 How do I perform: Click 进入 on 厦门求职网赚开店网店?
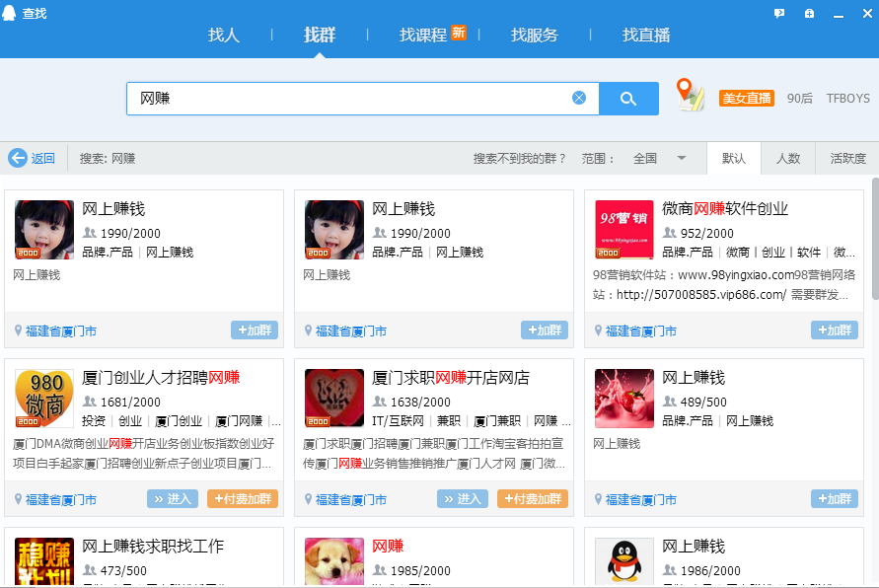(x=462, y=498)
